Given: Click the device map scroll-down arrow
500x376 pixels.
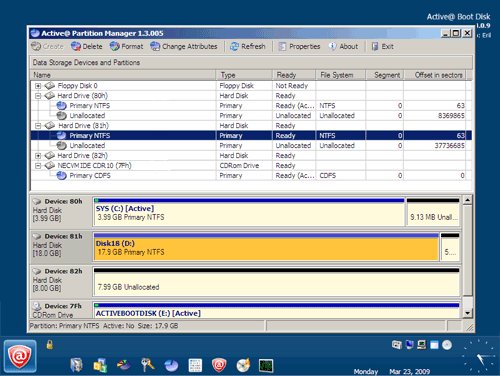Looking at the screenshot, I should coord(468,313).
